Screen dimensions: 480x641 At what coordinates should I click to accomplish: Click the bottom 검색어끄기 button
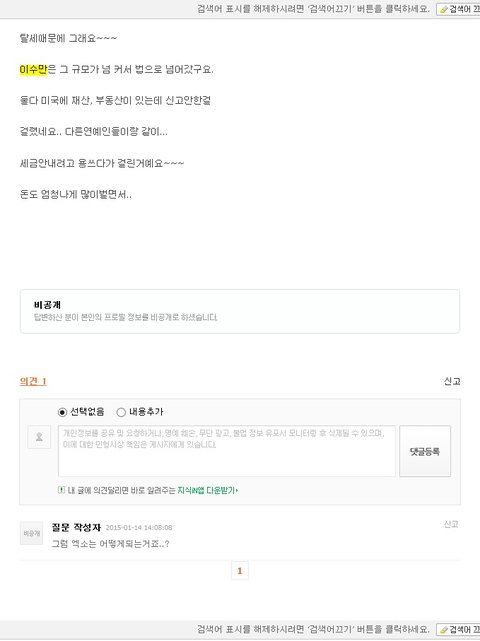[458, 629]
